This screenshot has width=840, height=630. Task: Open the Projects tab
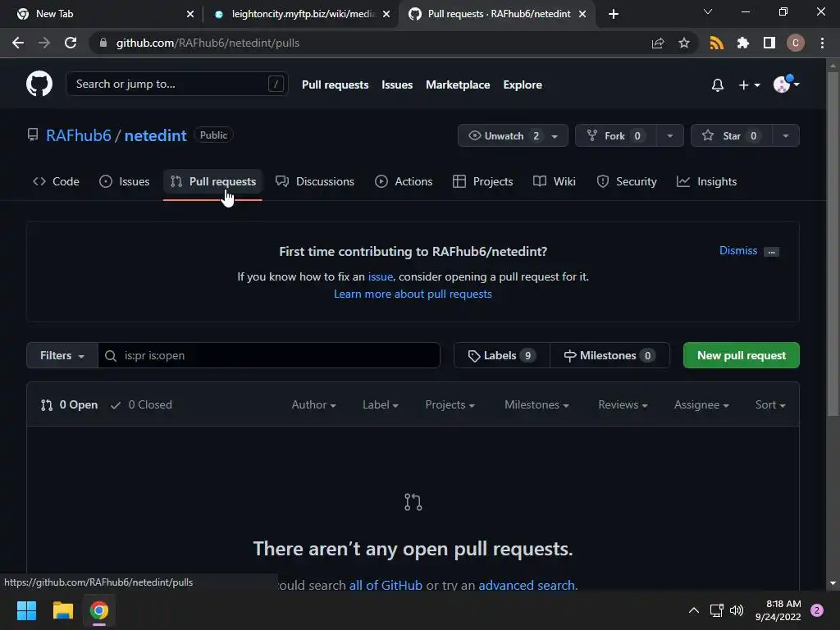click(x=482, y=181)
